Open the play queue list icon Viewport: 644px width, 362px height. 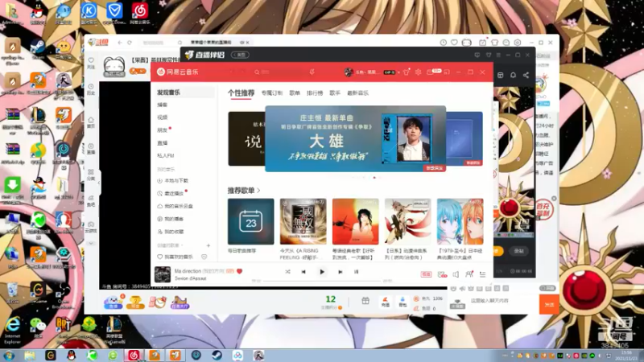(x=482, y=274)
